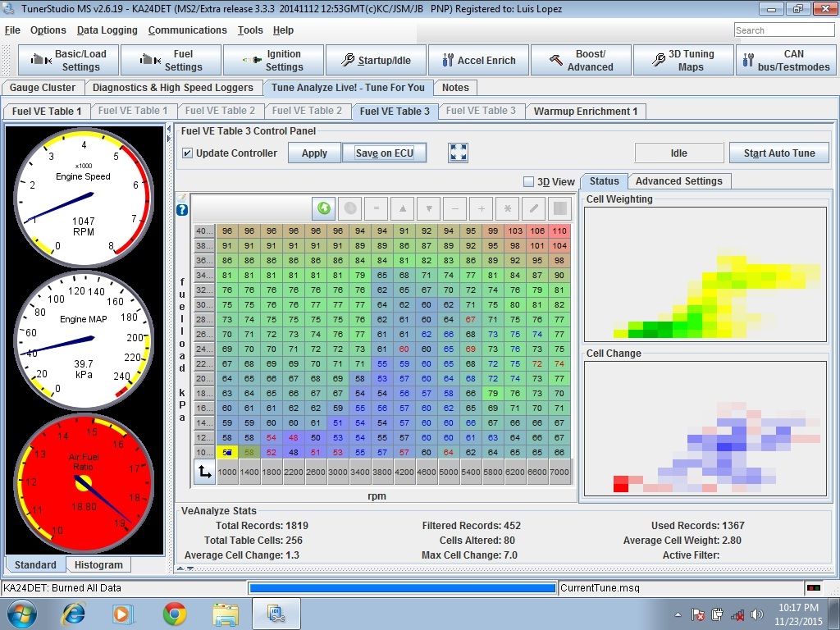
Task: Open the CAN bus/Testmodes dropdown
Action: [x=786, y=60]
